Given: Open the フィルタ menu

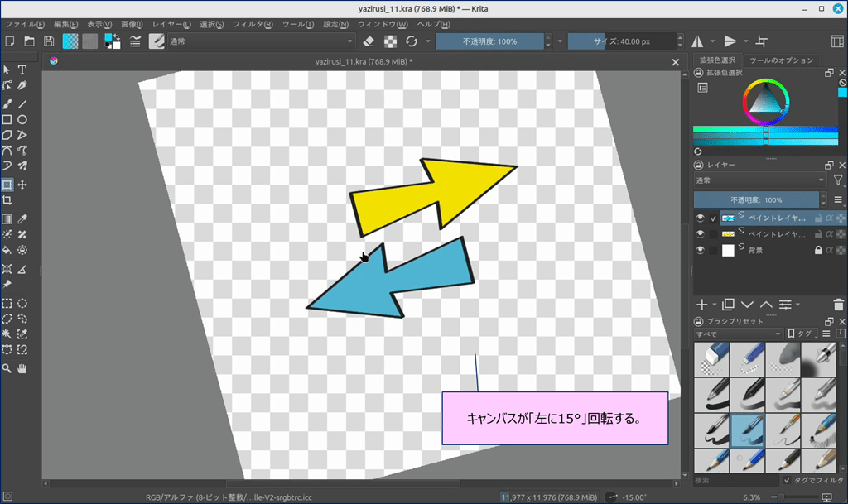Looking at the screenshot, I should click(253, 24).
